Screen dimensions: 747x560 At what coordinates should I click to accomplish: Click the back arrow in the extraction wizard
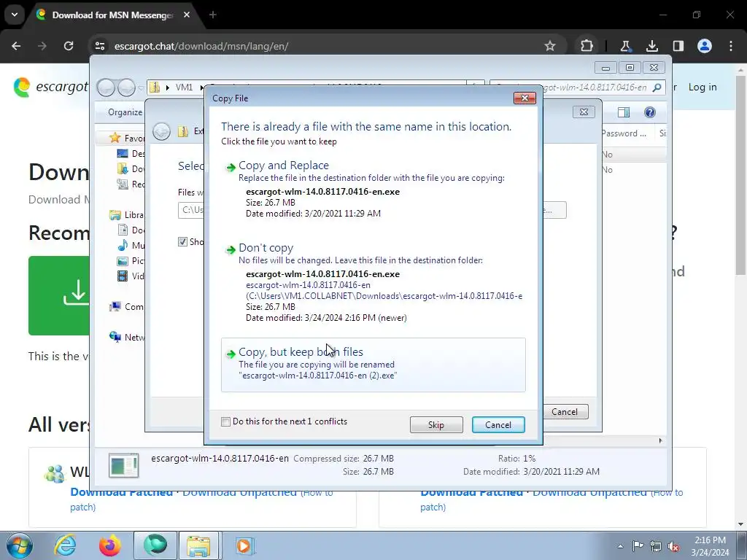coord(161,131)
